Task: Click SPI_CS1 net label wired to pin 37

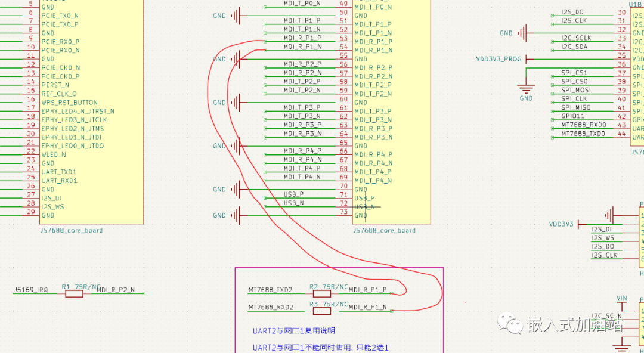Action: pos(575,73)
